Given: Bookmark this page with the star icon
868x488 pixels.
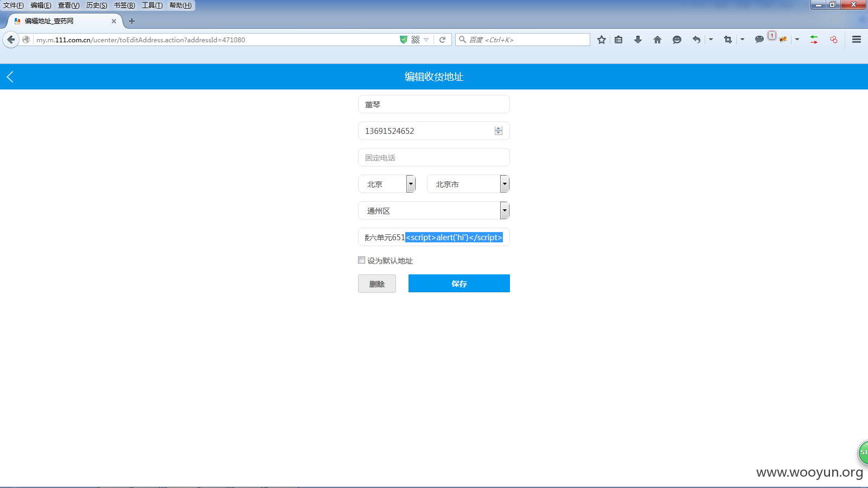Looking at the screenshot, I should (x=602, y=40).
